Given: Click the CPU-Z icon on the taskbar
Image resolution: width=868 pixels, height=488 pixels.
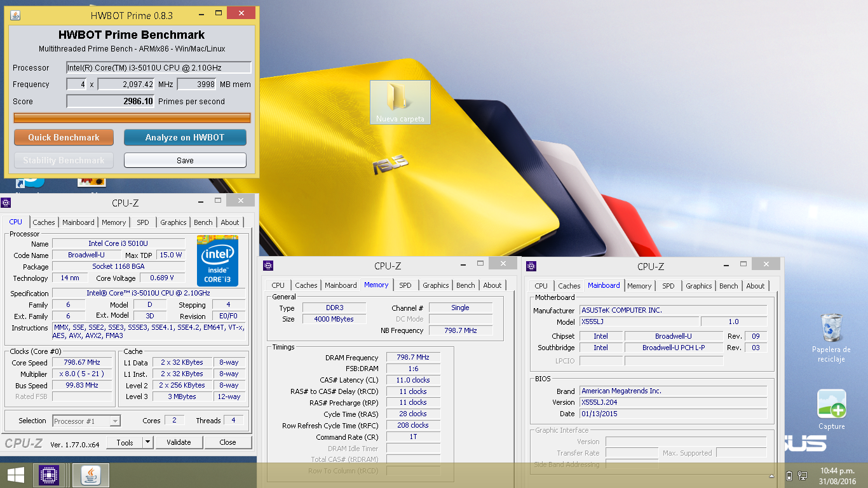Looking at the screenshot, I should pos(49,475).
